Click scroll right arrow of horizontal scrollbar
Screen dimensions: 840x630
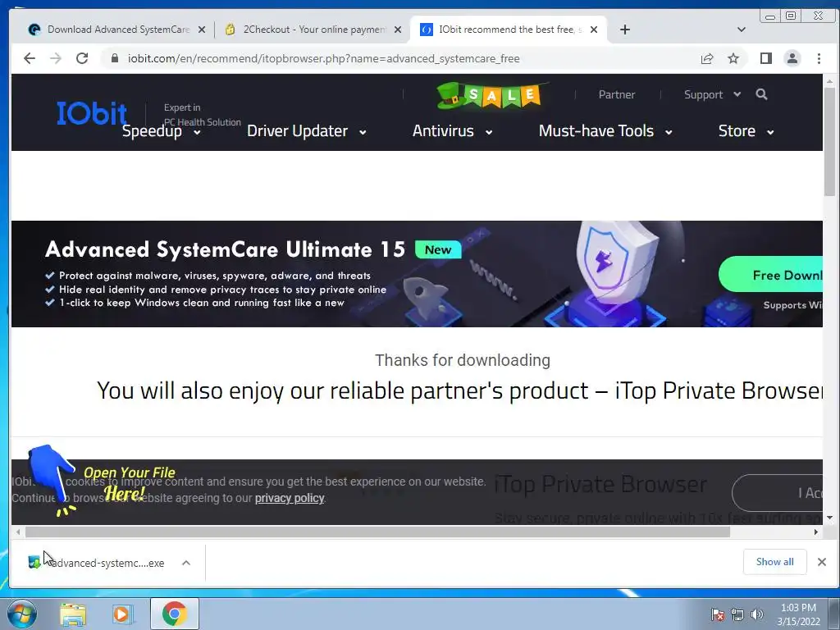[816, 532]
